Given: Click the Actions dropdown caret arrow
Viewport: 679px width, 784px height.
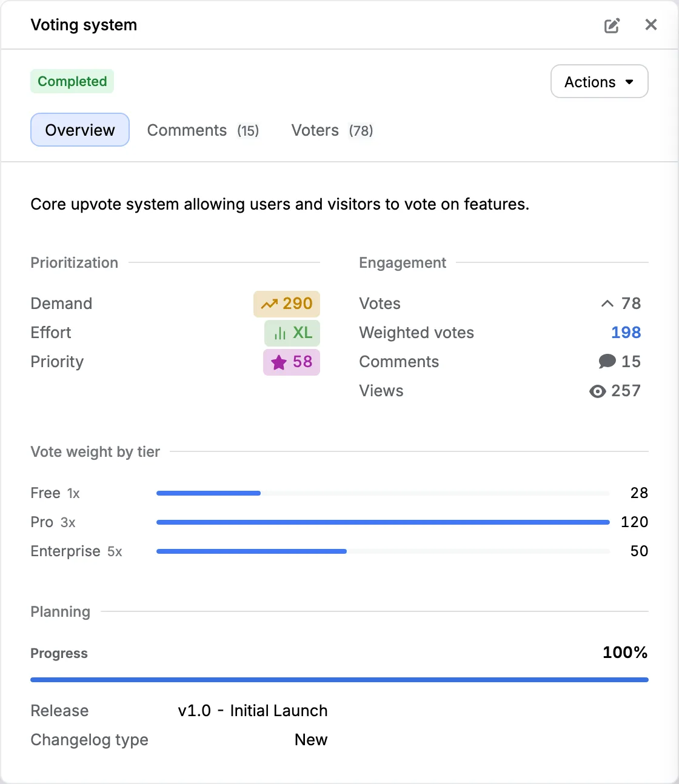Looking at the screenshot, I should click(x=629, y=82).
